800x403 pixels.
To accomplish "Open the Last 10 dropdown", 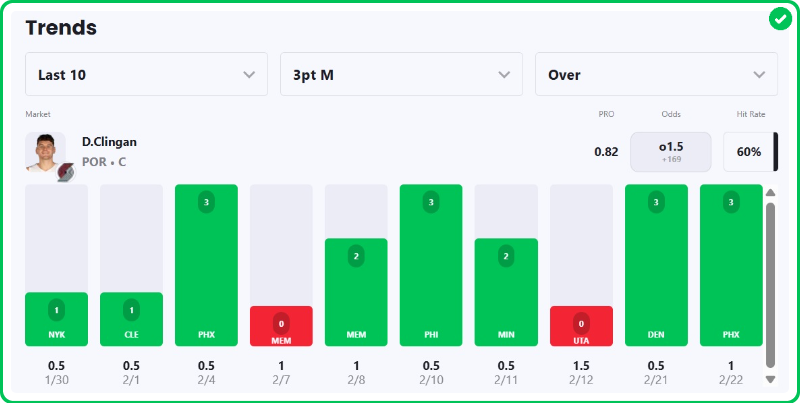I will 146,74.
